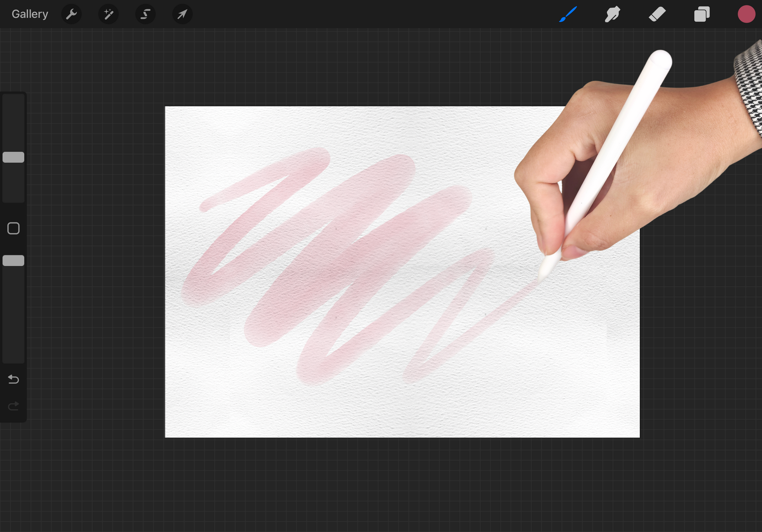Open the Adjustments magic wand menu
The height and width of the screenshot is (532, 762).
coord(108,14)
